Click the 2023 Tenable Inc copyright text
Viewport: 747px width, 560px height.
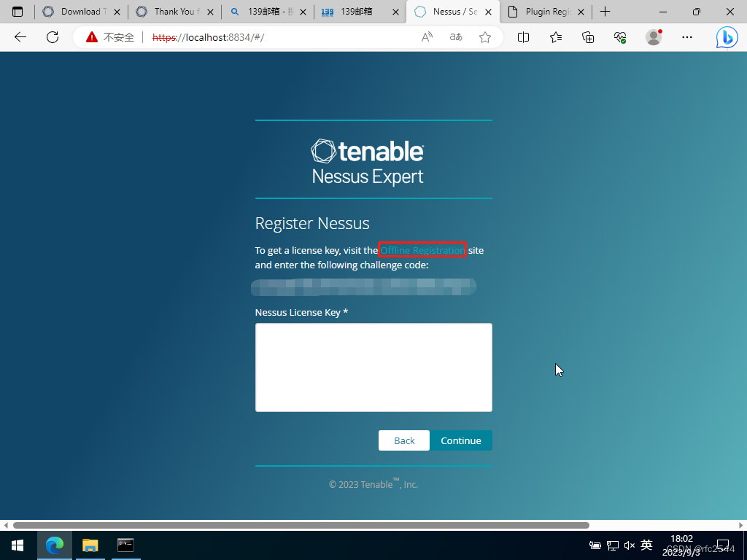point(373,484)
